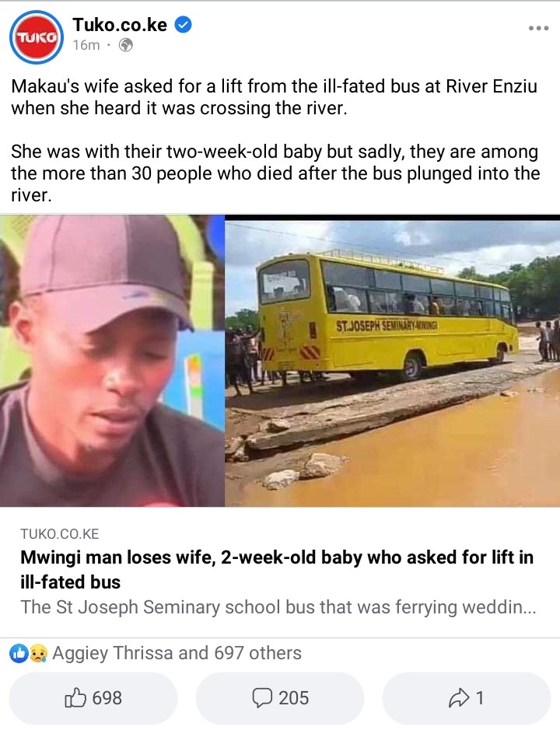The image size is (560, 730).
Task: Click the blue like reaction icon
Action: coord(19,654)
